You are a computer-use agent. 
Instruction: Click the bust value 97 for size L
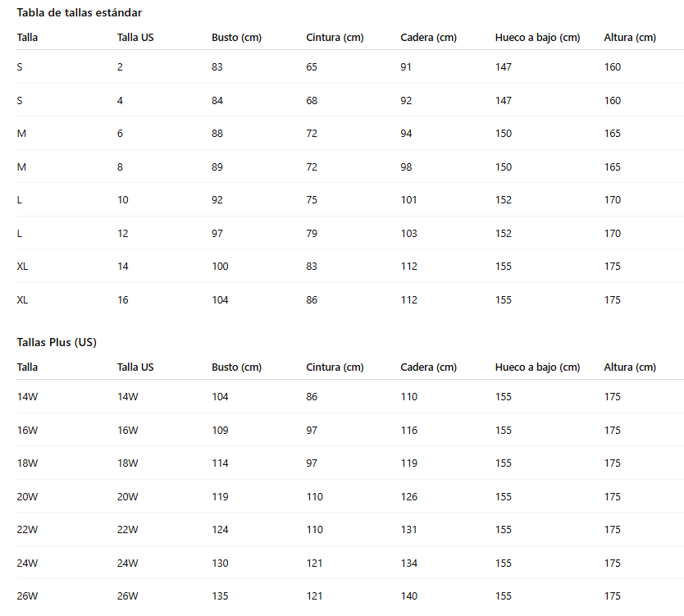(x=217, y=234)
